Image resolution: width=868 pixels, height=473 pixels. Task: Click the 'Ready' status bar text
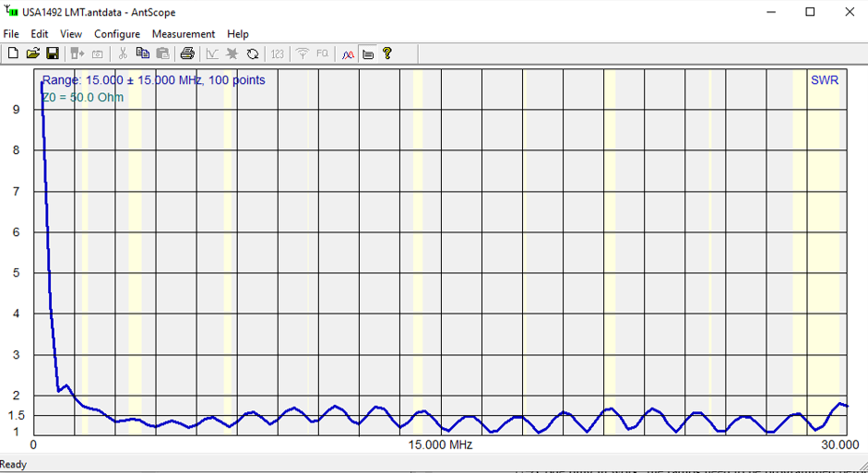(13, 465)
